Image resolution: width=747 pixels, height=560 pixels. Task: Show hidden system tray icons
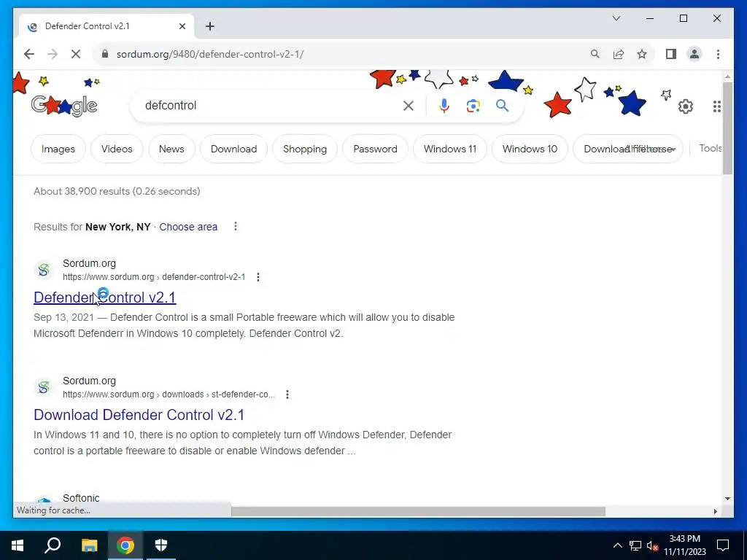(617, 545)
